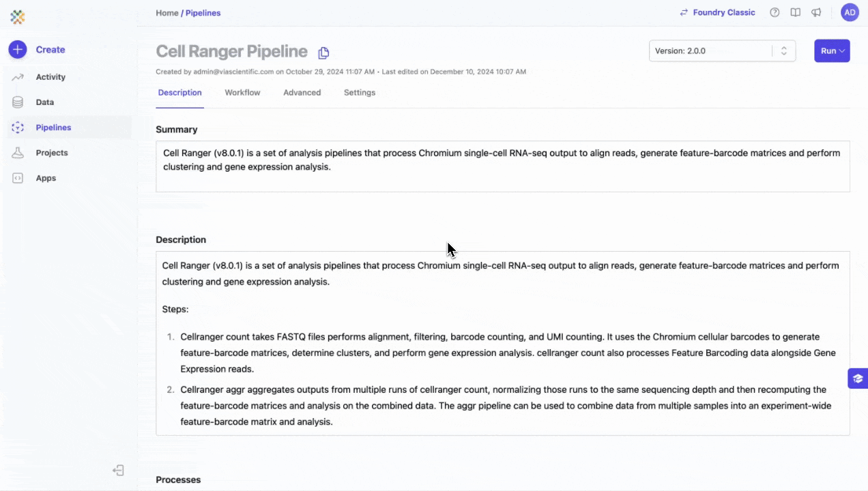Click the Home breadcrumb link
Image resolution: width=868 pixels, height=491 pixels.
167,13
